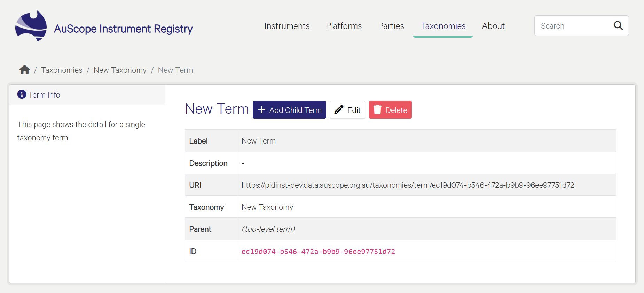644x293 pixels.
Task: Click the red Delete button
Action: coord(390,110)
